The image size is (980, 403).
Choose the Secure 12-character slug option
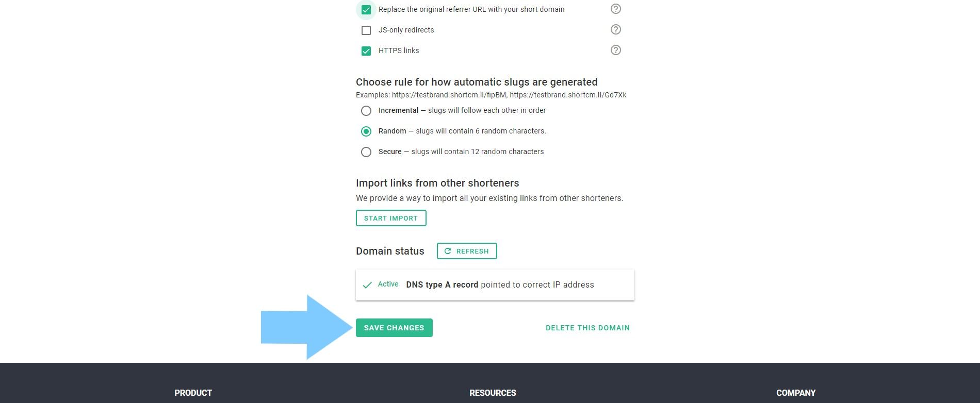pos(366,152)
